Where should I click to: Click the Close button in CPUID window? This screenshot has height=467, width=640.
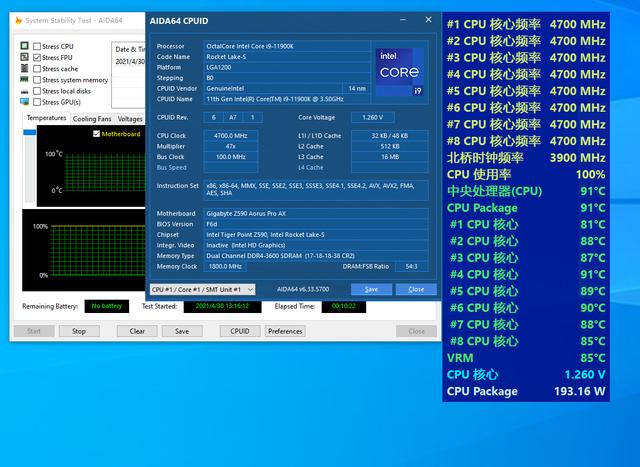[x=416, y=289]
